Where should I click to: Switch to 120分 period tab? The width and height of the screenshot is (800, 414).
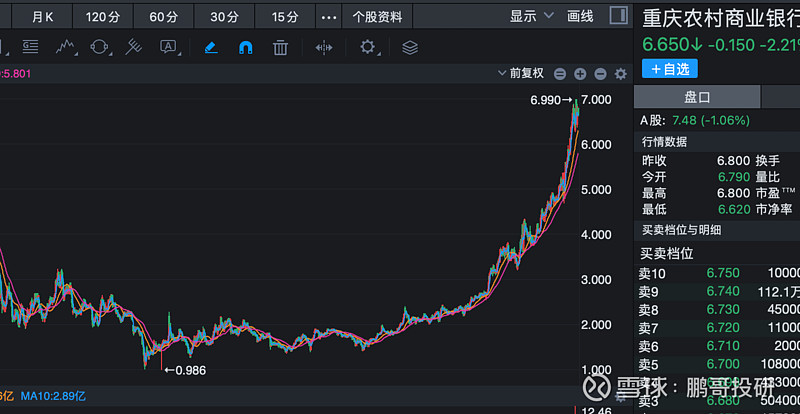(103, 17)
